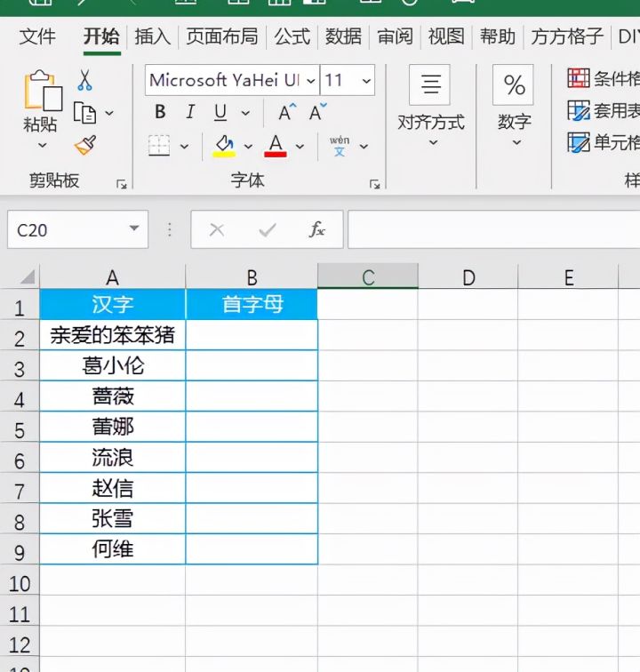Switch to the 帮助 tab
The width and height of the screenshot is (640, 672).
click(x=497, y=36)
